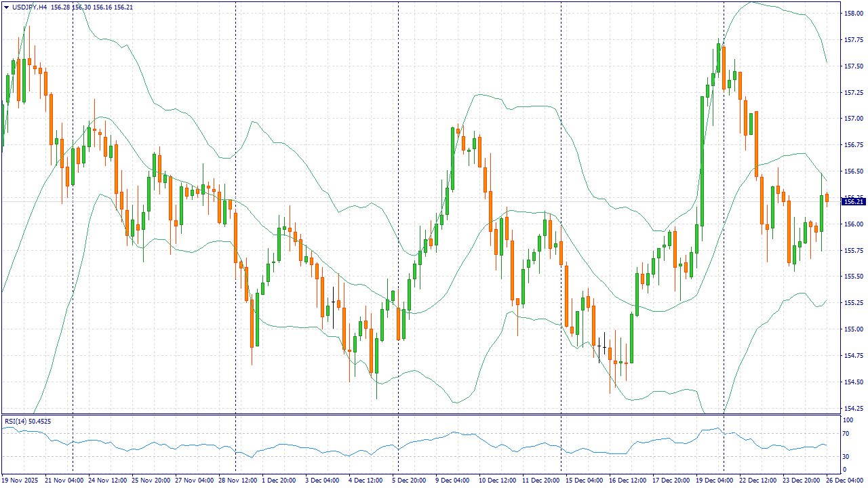This screenshot has height=488, width=868.
Task: Click the 158.00 price scale label
Action: coord(852,13)
